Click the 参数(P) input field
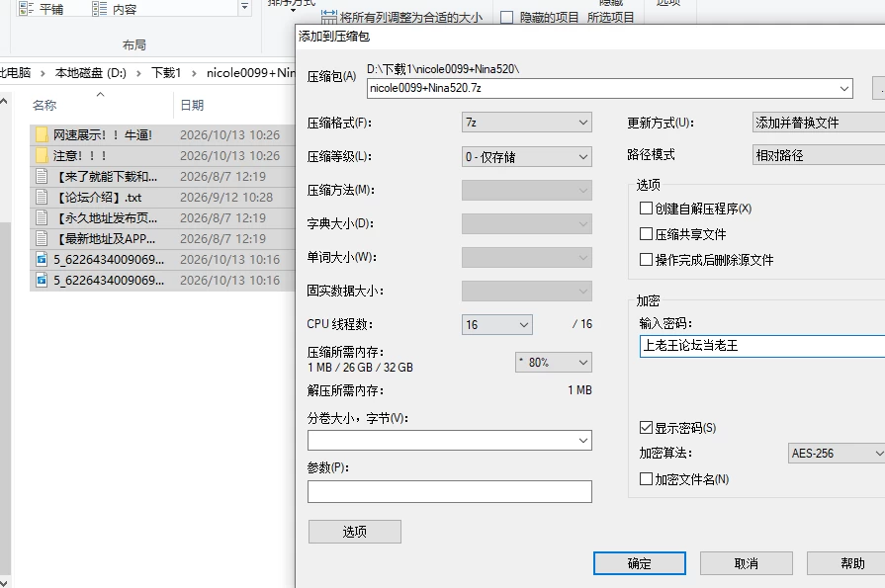 tap(449, 491)
